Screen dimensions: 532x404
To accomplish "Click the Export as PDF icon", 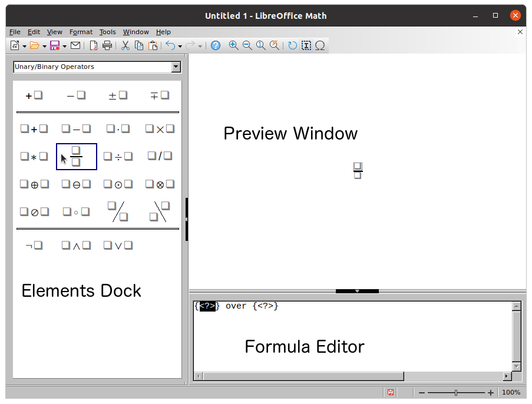I will pos(93,45).
